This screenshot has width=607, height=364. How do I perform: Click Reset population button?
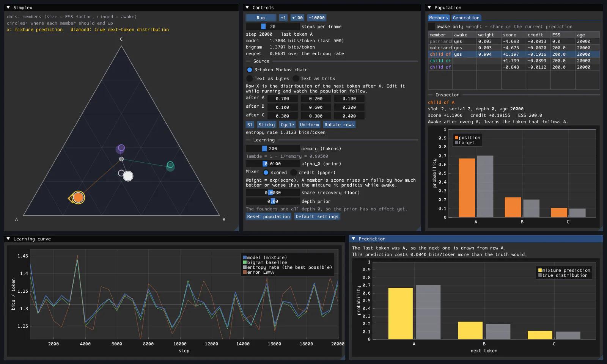click(269, 217)
